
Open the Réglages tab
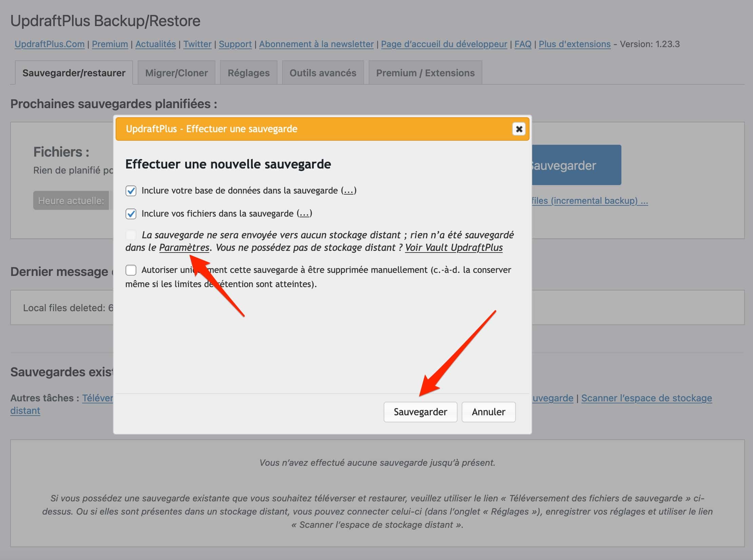pos(249,73)
